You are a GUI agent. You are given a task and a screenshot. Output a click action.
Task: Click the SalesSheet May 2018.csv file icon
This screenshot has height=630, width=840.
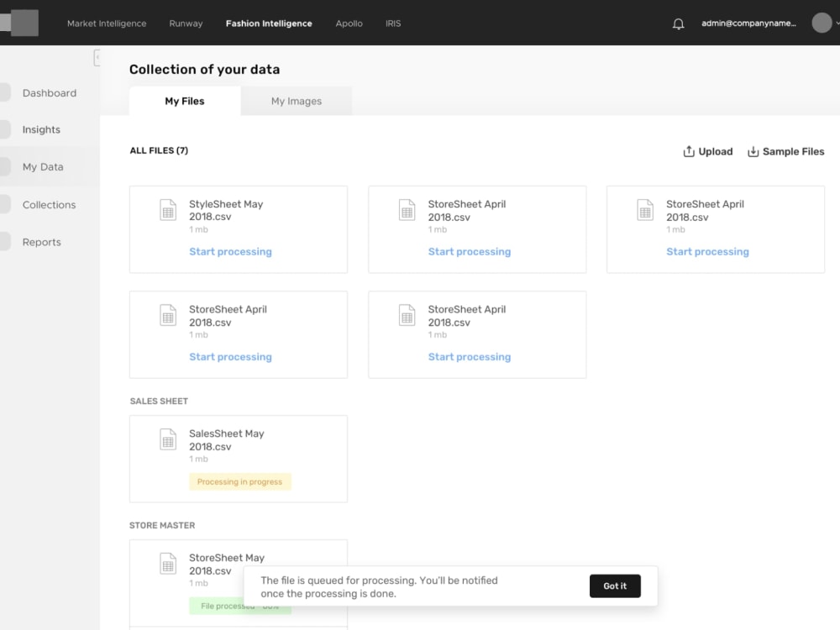(168, 439)
